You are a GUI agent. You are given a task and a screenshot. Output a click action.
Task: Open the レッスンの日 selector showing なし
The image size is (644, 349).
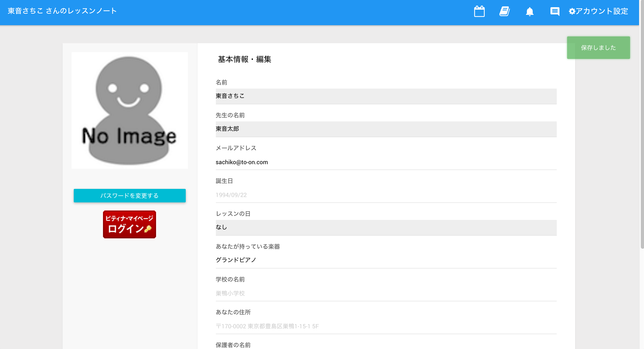point(386,227)
